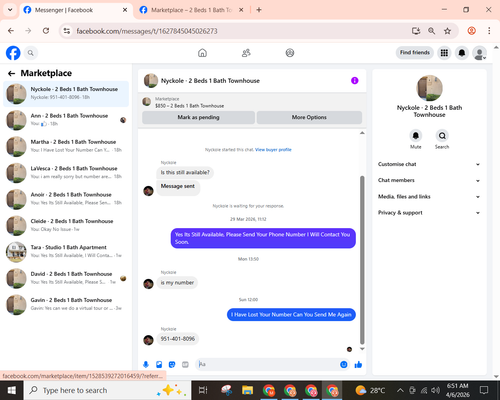This screenshot has width=500, height=400.
Task: Click the Windows taskbar search box
Action: point(107,390)
